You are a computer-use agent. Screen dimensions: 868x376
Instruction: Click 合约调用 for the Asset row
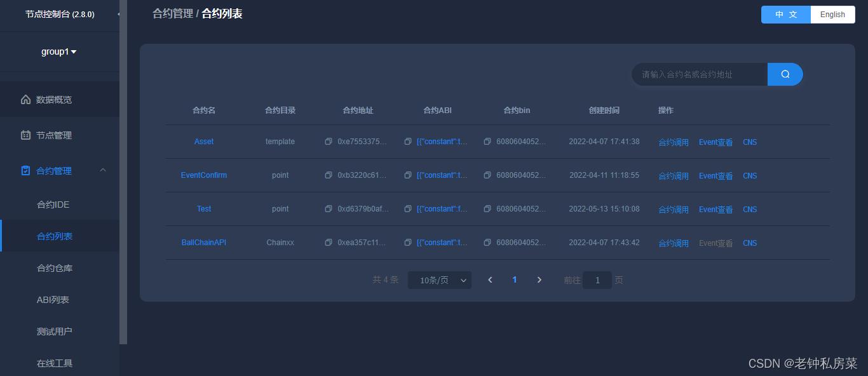click(x=674, y=142)
